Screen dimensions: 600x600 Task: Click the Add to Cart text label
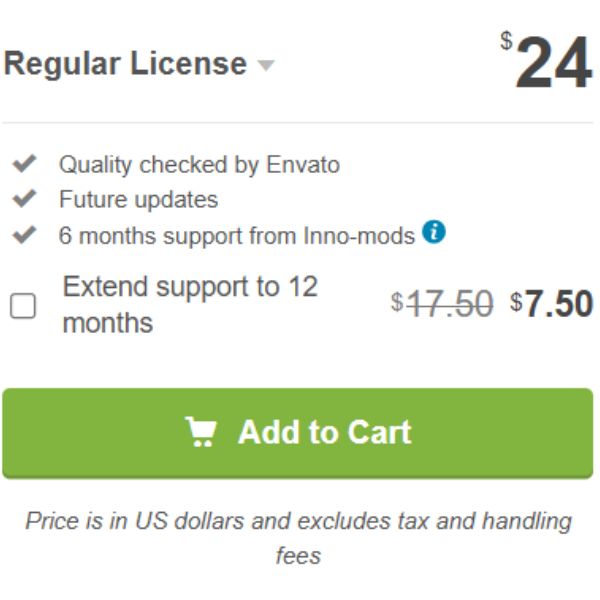pos(324,432)
